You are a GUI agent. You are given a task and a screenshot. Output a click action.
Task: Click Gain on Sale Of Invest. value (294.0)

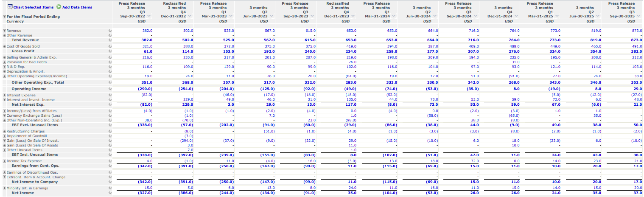click(x=186, y=141)
